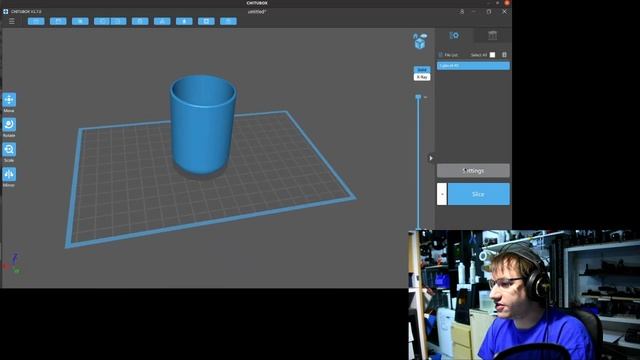The height and width of the screenshot is (360, 640).
Task: Click the File List label icon
Action: click(440, 55)
